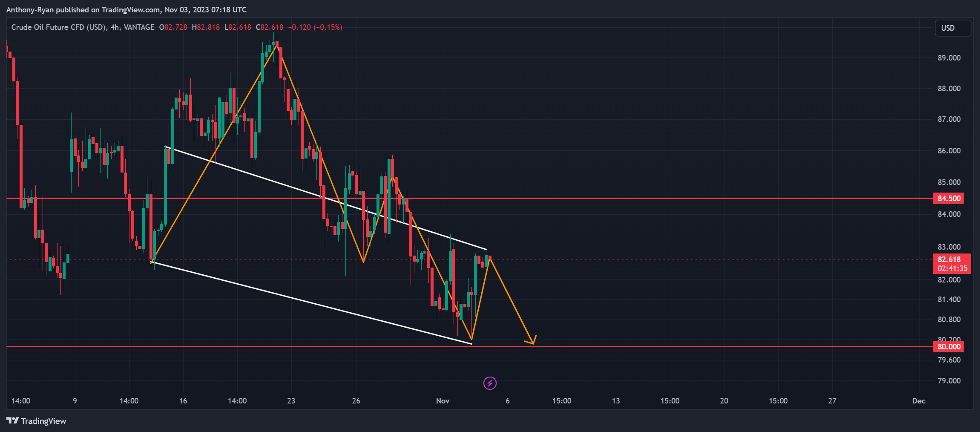Click the Crude Oil Future CFD symbol title
The height and width of the screenshot is (432, 980).
(x=59, y=27)
